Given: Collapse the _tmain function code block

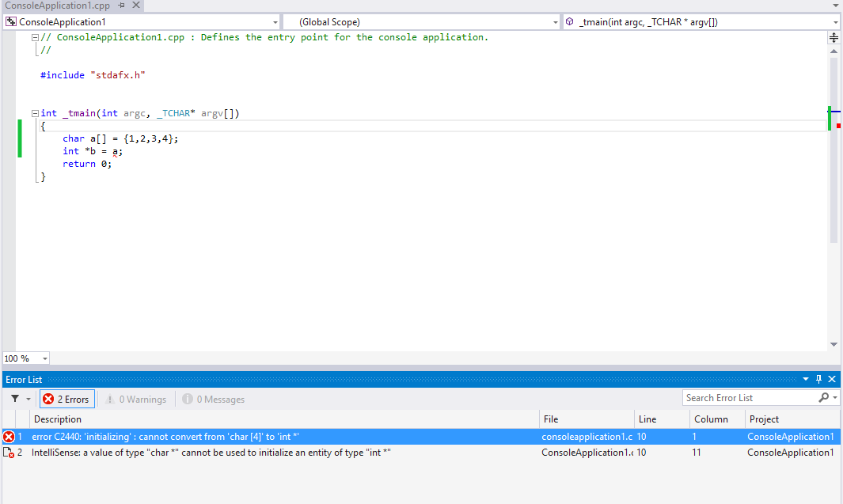Looking at the screenshot, I should 35,113.
